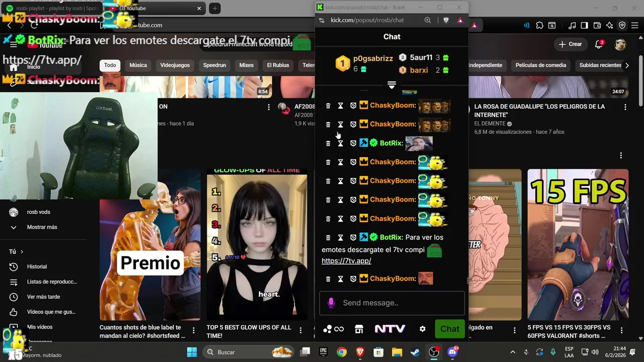Open Historial in YouTube sidebar

[43, 266]
